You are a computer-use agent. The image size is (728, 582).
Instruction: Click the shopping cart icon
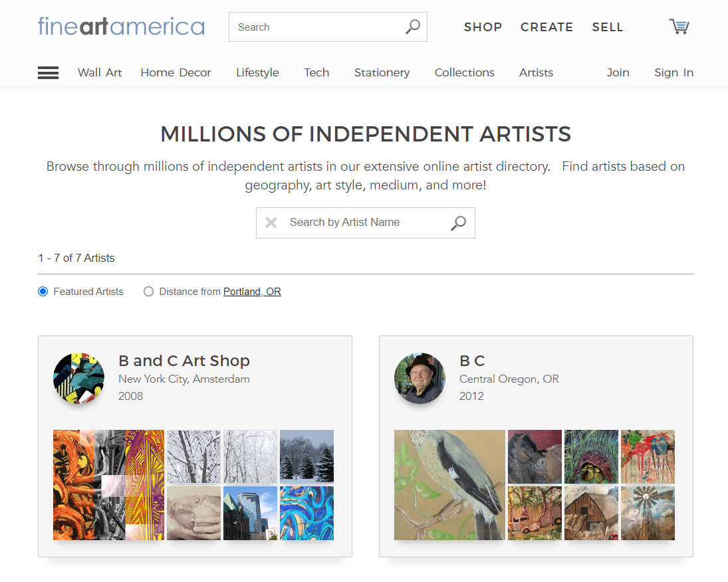tap(679, 27)
